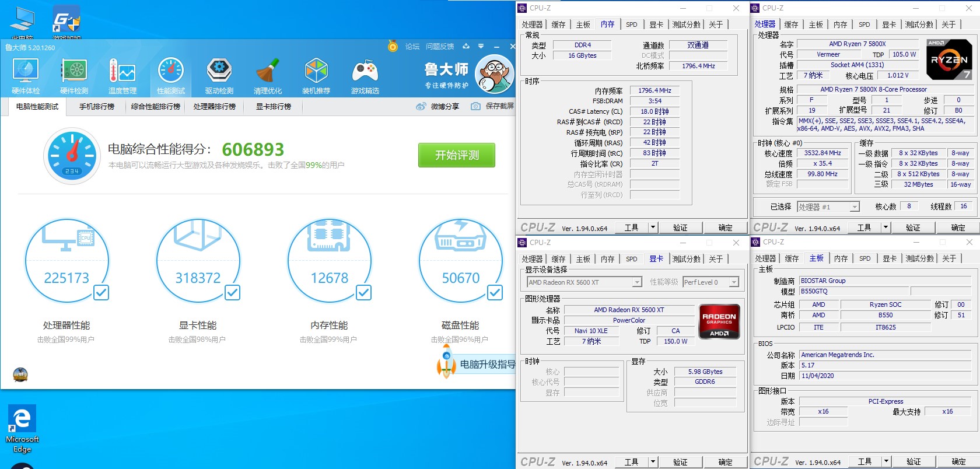Screen dimensions: 980x469
Task: Open the 装机推荐 cube icon
Action: tap(316, 71)
